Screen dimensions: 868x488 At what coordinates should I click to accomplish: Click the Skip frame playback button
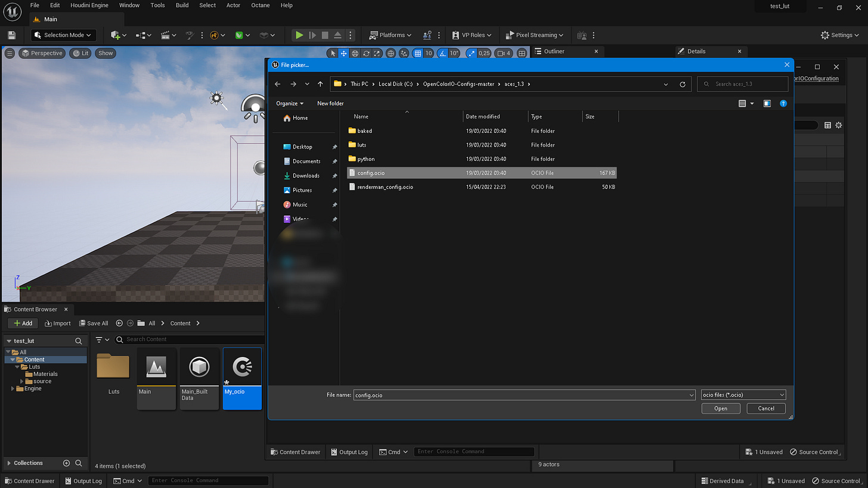[312, 35]
